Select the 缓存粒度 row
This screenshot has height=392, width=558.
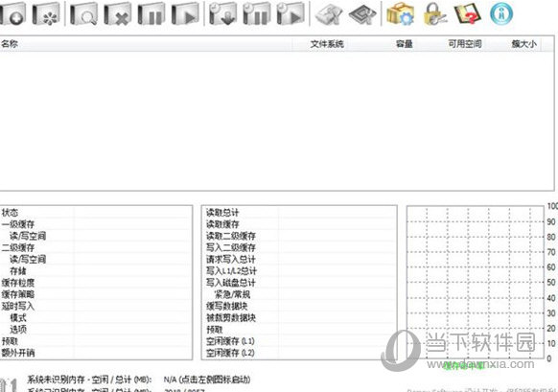pyautogui.click(x=95, y=283)
